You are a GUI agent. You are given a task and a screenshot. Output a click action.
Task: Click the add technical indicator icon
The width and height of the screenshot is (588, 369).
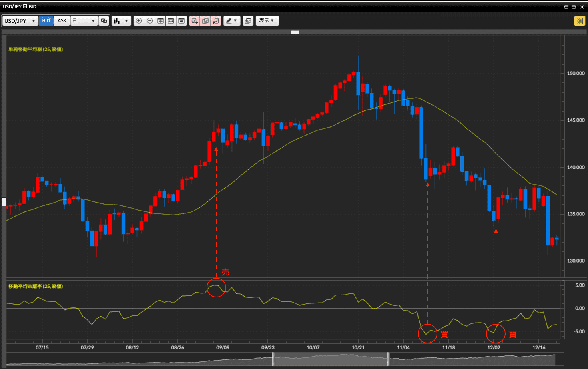pos(195,21)
